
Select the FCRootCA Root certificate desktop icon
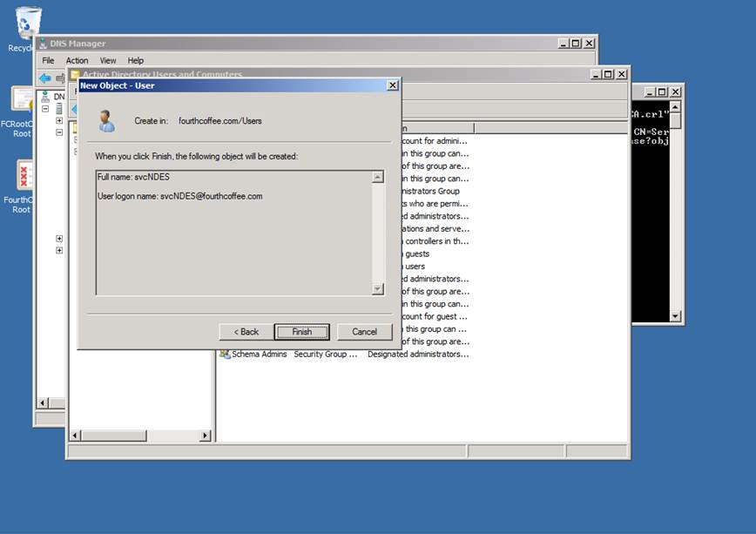(x=22, y=99)
